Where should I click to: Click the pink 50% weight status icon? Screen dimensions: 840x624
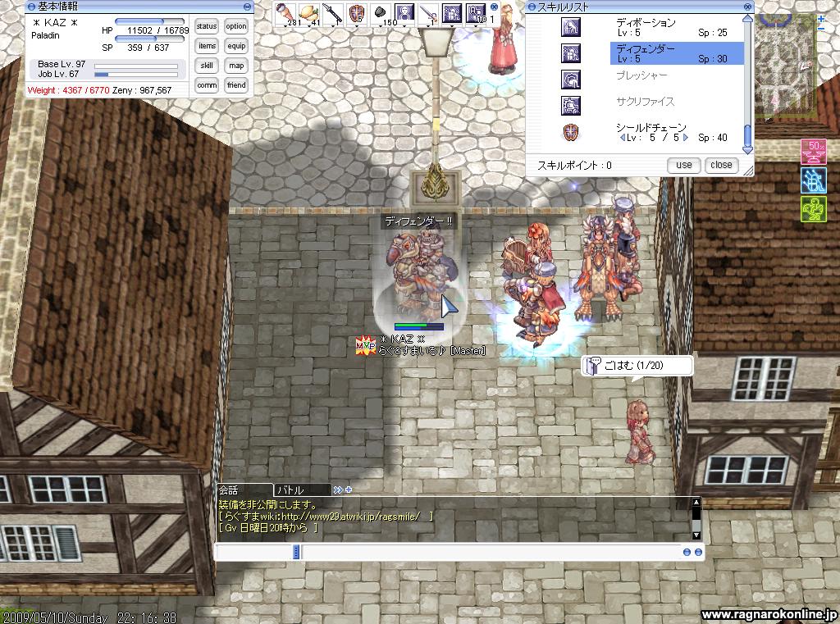click(x=813, y=152)
